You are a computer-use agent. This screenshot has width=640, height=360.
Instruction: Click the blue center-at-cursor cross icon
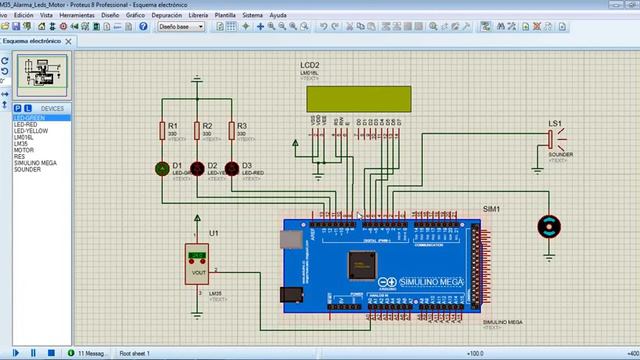click(x=260, y=27)
